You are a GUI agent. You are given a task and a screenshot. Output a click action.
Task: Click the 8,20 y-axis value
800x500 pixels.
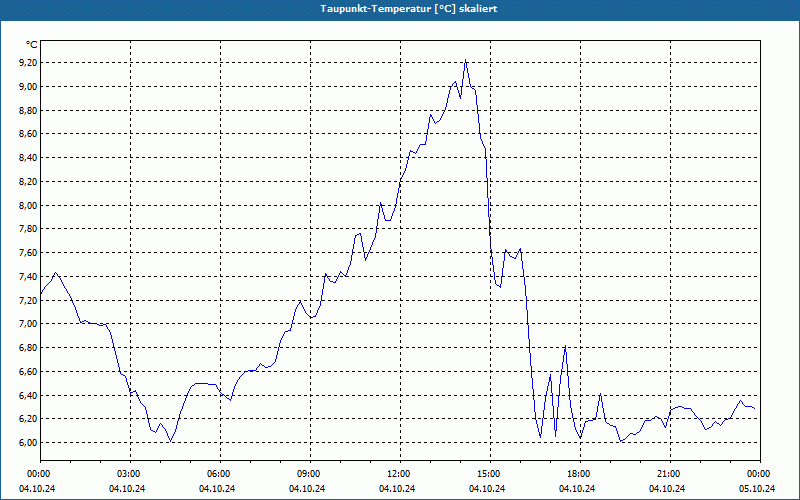tap(28, 182)
